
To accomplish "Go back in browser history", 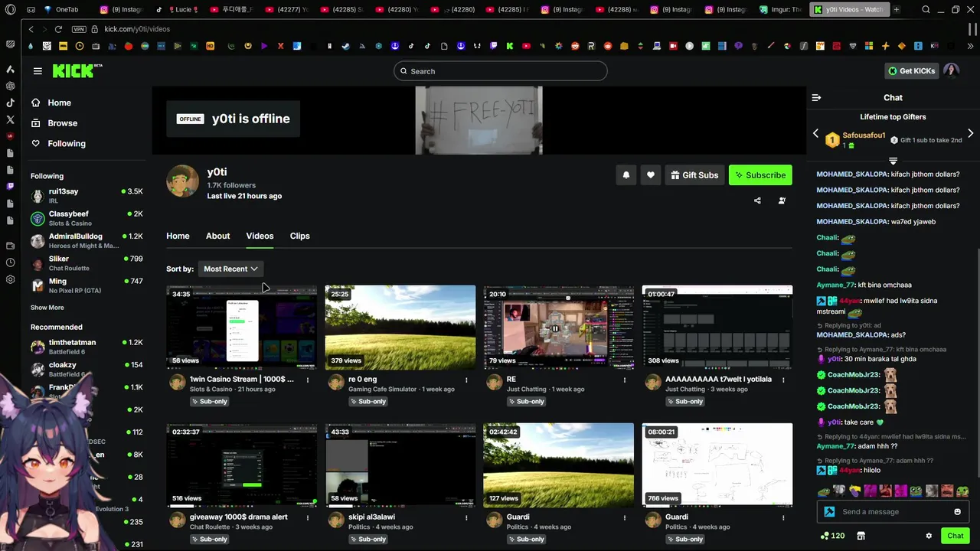I will click(31, 29).
